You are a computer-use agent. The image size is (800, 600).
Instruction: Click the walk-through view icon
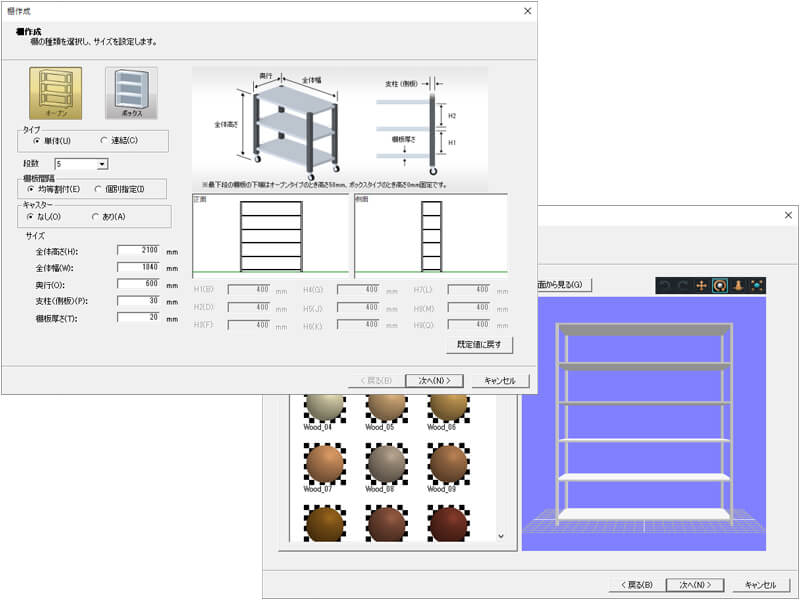737,285
